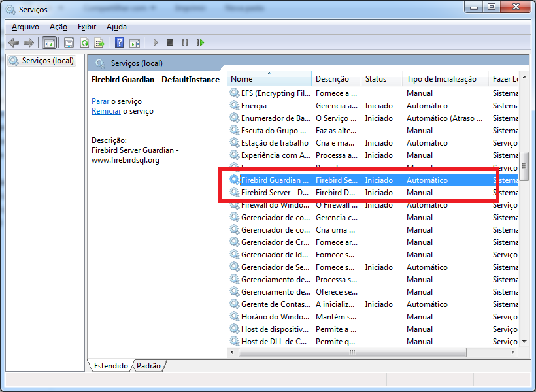Restart the service using the toolbar Restart icon
The height and width of the screenshot is (392, 536).
coord(200,42)
